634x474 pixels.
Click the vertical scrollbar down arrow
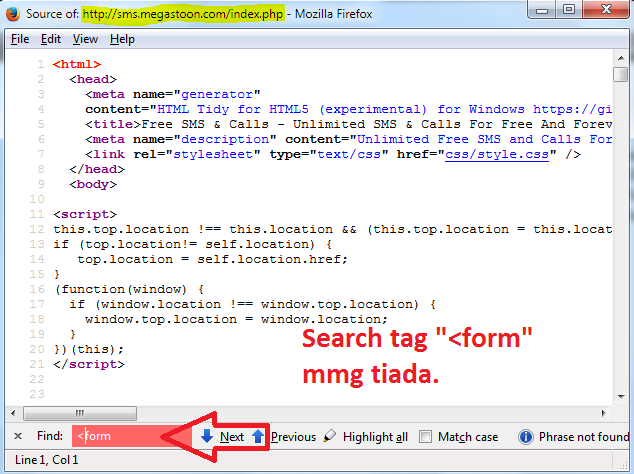pyautogui.click(x=621, y=397)
